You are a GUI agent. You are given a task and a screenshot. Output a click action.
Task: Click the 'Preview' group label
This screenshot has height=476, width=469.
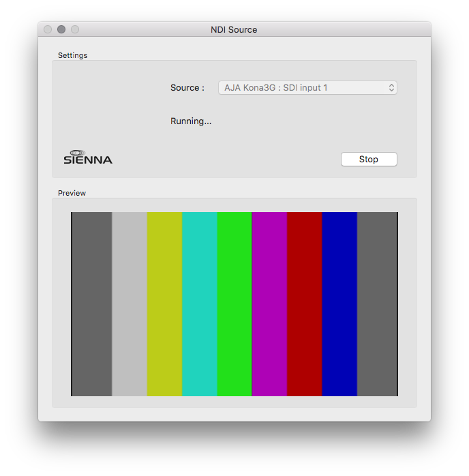(x=72, y=193)
